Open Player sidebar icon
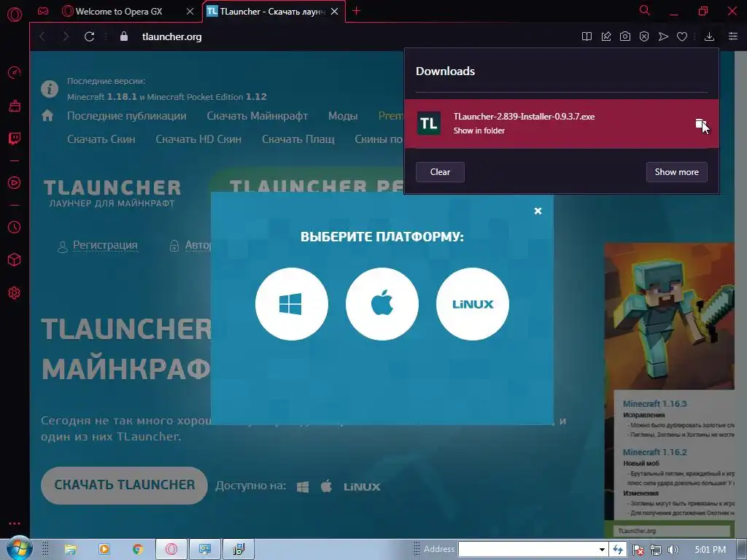Viewport: 747px width, 560px height. pos(15,183)
